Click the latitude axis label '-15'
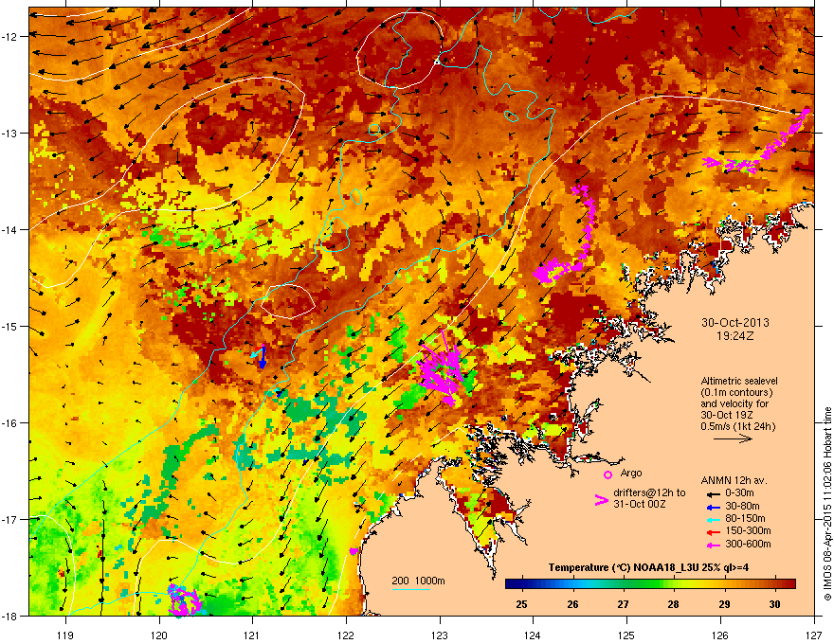The height and width of the screenshot is (644, 834). [9, 326]
